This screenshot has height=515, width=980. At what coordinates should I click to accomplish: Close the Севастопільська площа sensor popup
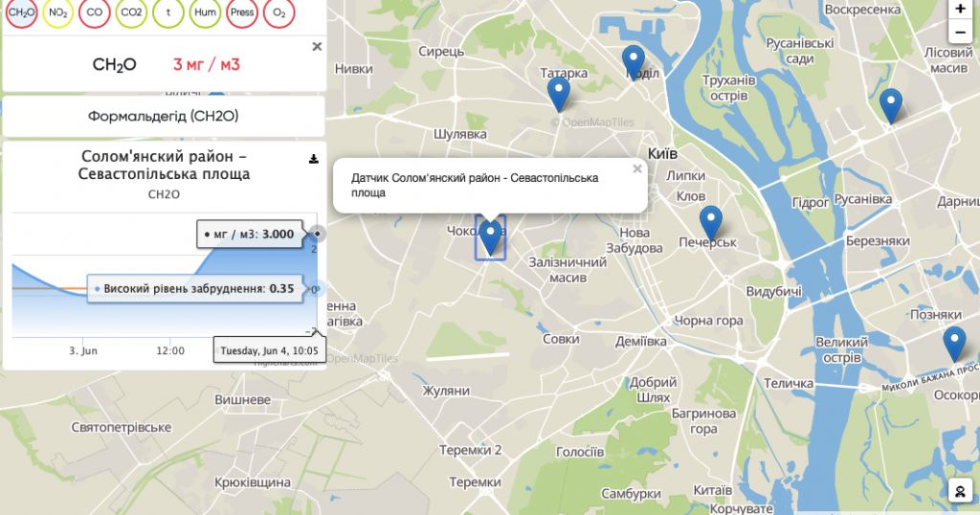pyautogui.click(x=636, y=169)
